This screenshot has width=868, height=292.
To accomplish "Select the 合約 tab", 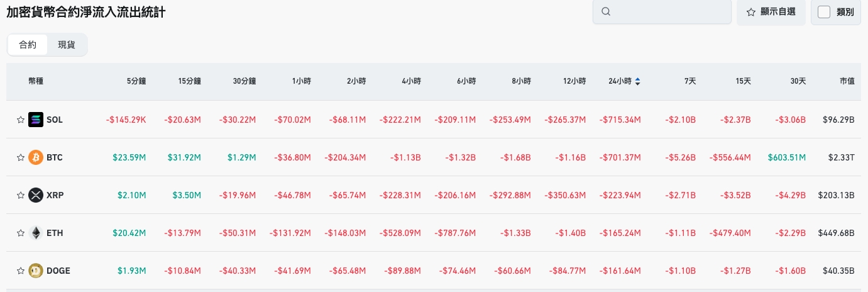I will pos(28,45).
